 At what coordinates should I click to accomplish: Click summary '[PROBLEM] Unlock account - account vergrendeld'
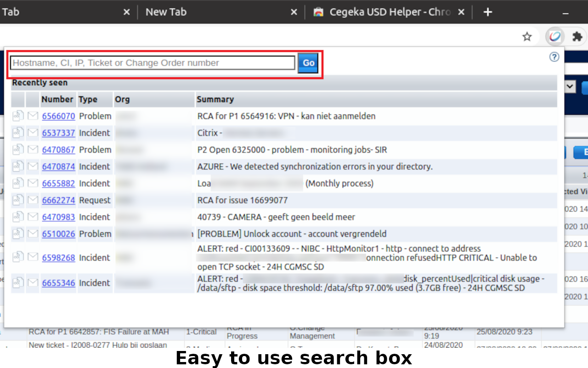coord(292,234)
